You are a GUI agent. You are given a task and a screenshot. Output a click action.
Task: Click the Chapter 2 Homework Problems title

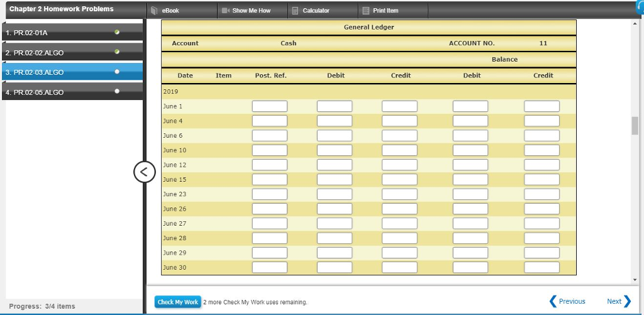(x=62, y=9)
